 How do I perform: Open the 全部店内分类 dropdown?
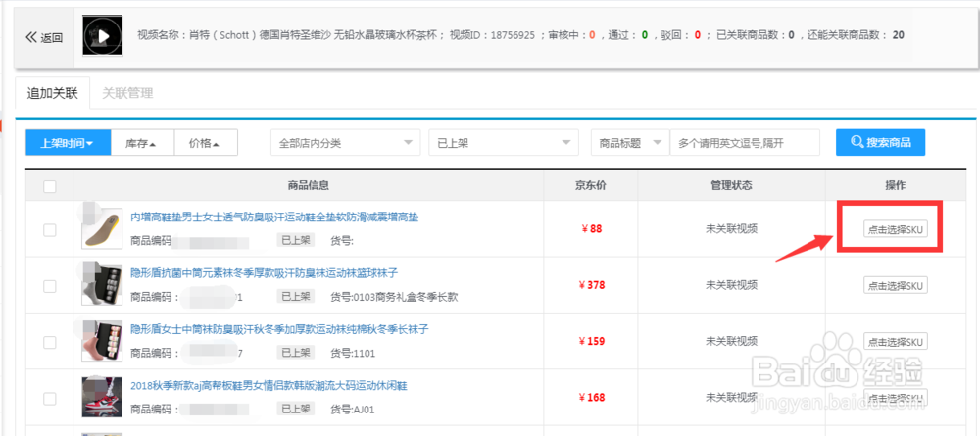(x=345, y=143)
